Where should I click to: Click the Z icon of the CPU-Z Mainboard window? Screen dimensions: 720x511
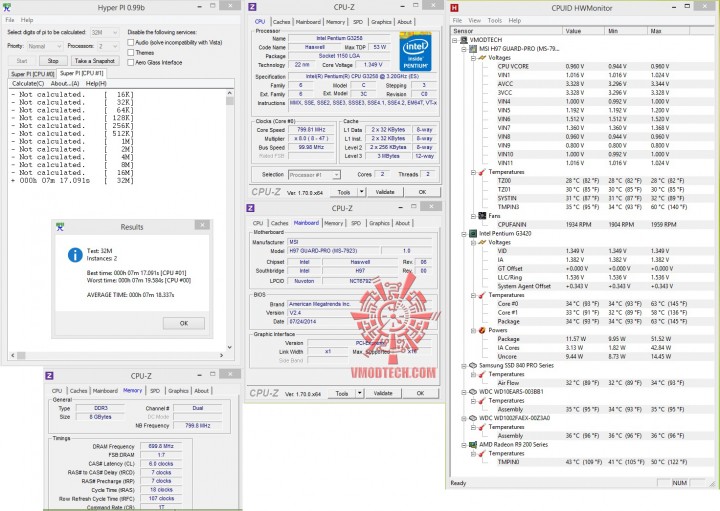click(x=250, y=208)
